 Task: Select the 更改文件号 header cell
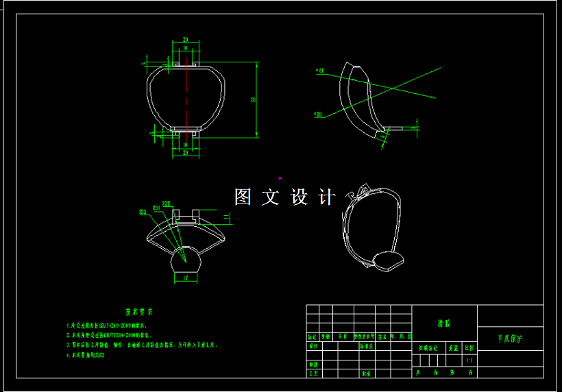(364, 336)
